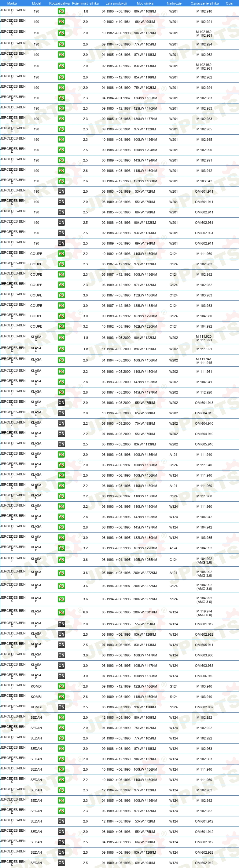
Task: Select power cell 143kW / 194KM
Action: (145, 160)
